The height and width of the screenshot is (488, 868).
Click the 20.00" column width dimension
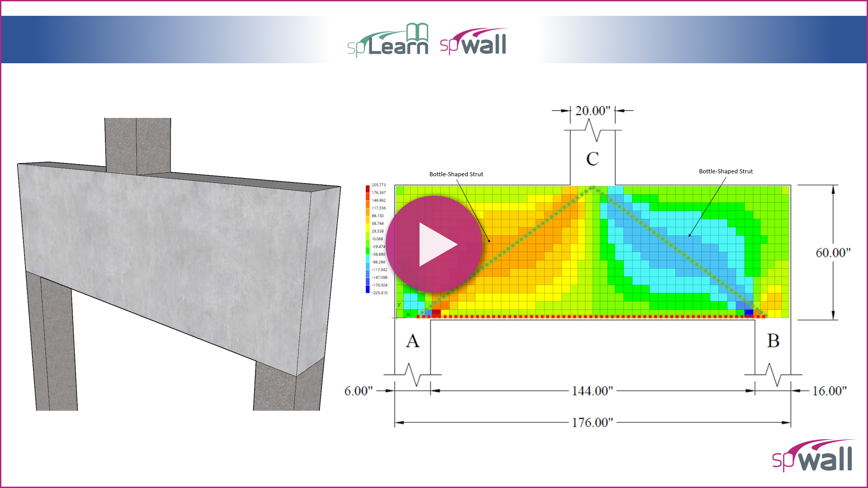click(x=592, y=111)
